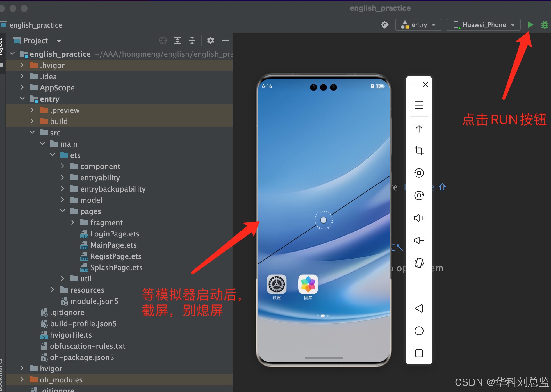Take emulator screenshot with crop icon

click(419, 151)
